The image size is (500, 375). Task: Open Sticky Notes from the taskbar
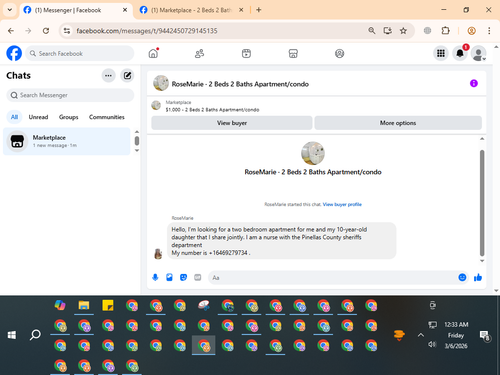108,305
